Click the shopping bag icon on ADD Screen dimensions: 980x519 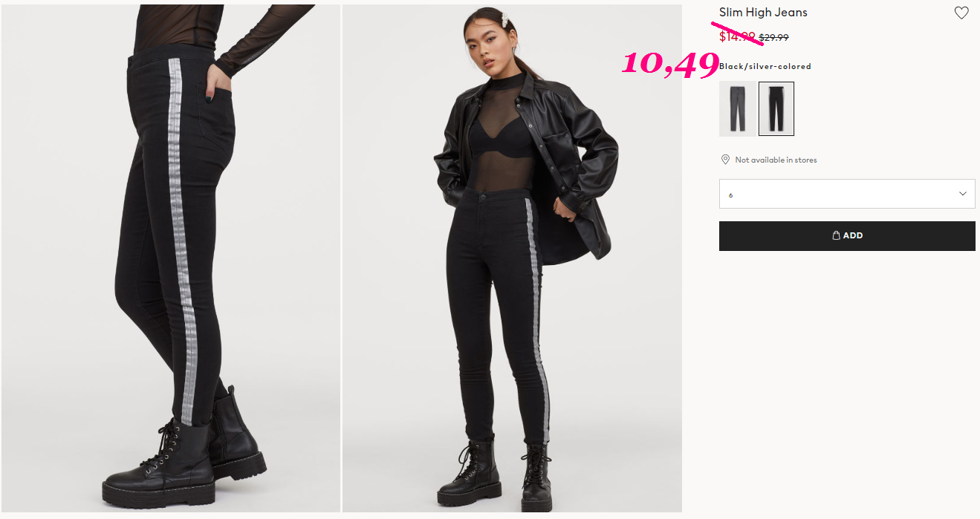pos(836,235)
